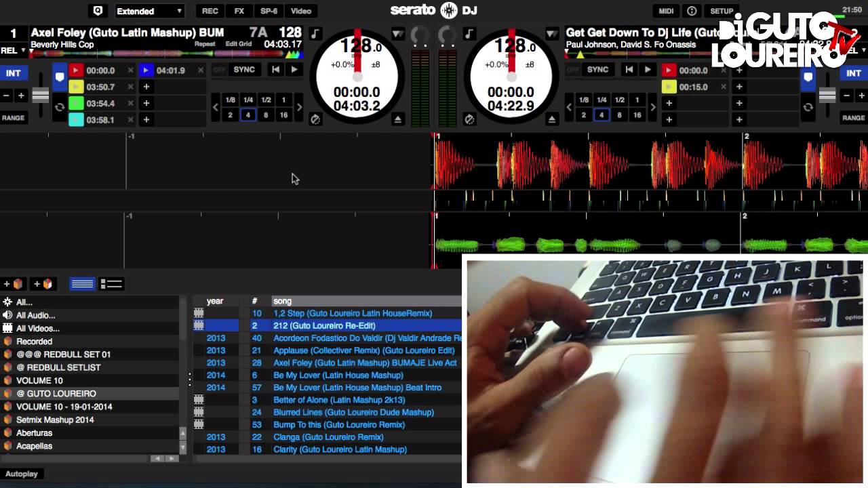Open the SETUP screen
This screenshot has width=868, height=488.
722,11
